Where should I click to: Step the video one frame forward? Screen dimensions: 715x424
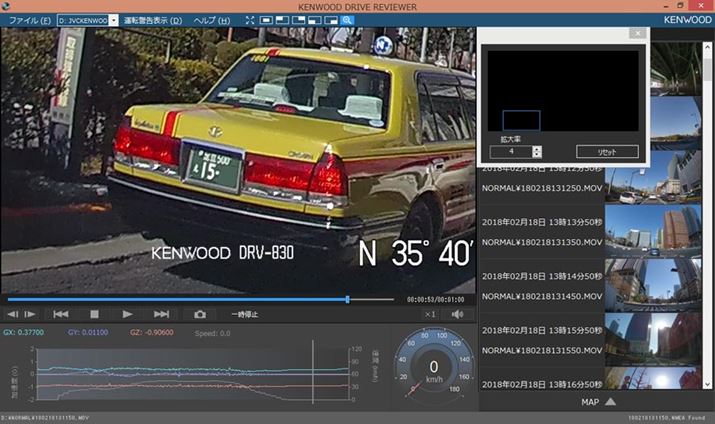(30, 314)
